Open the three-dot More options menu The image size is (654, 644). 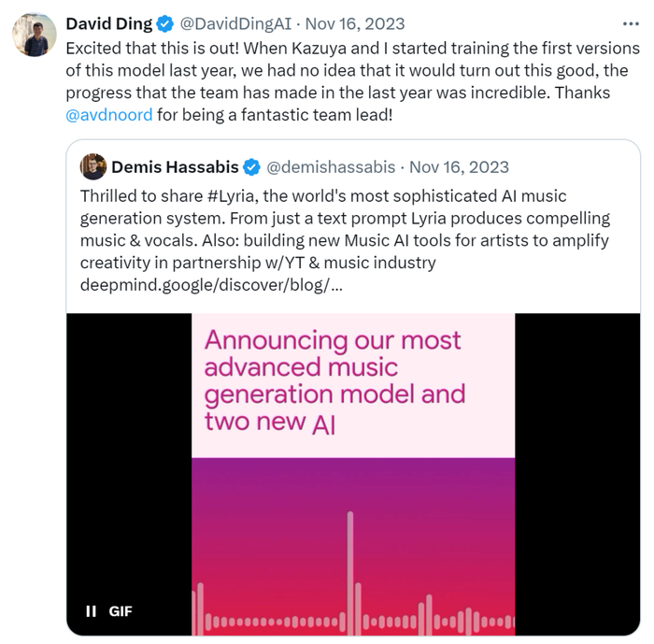631,23
